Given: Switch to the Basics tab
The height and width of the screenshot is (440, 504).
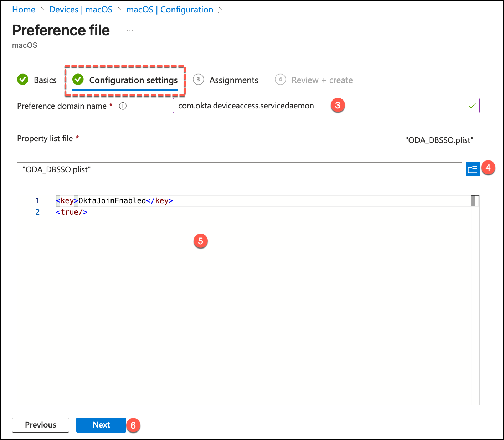Looking at the screenshot, I should coord(45,80).
